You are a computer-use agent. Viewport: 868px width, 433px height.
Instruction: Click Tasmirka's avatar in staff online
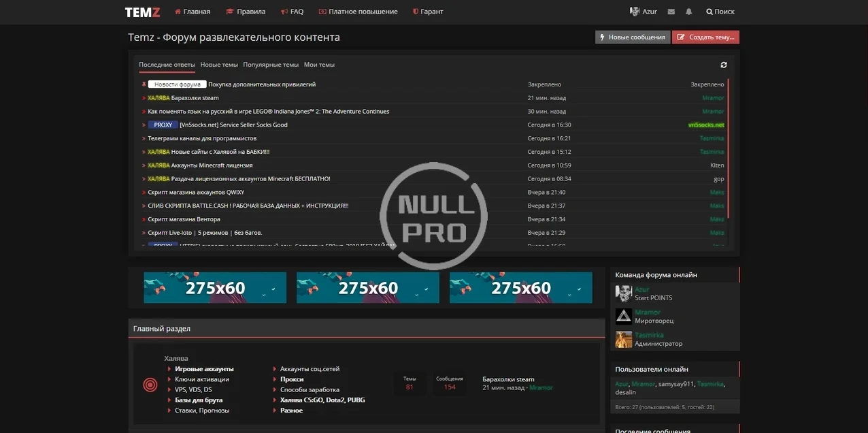(624, 340)
